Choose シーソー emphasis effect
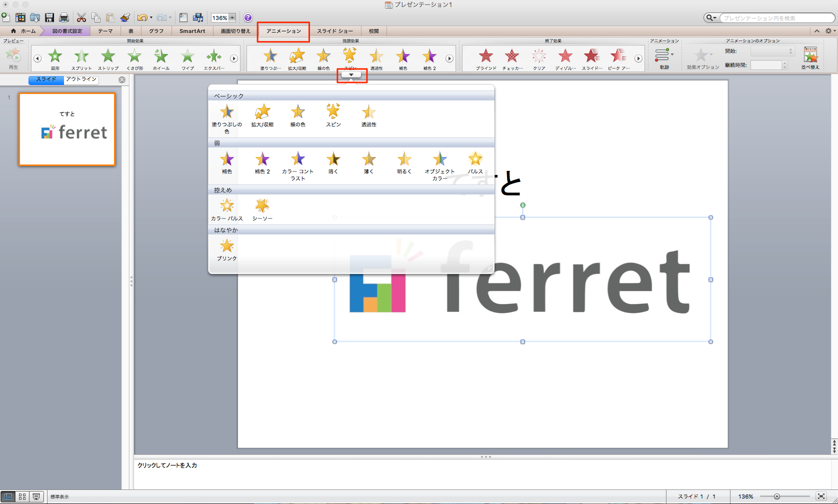838x504 pixels. 262,209
